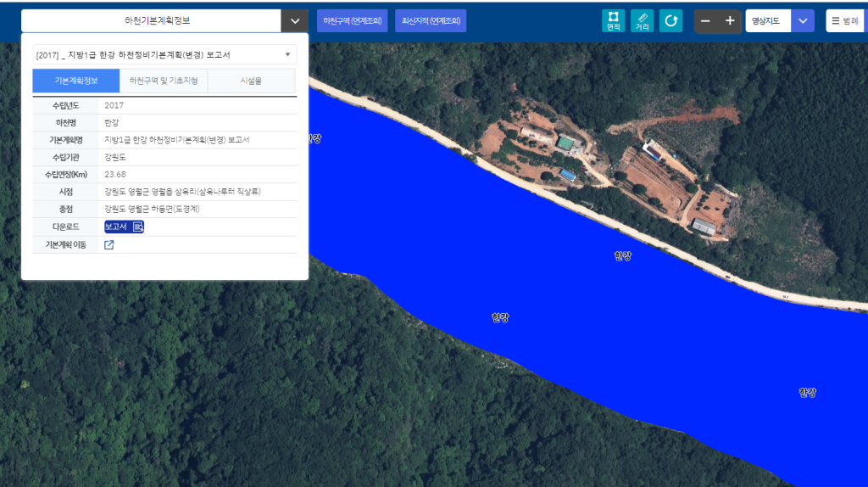Reset the map with the refresh icon

point(670,20)
